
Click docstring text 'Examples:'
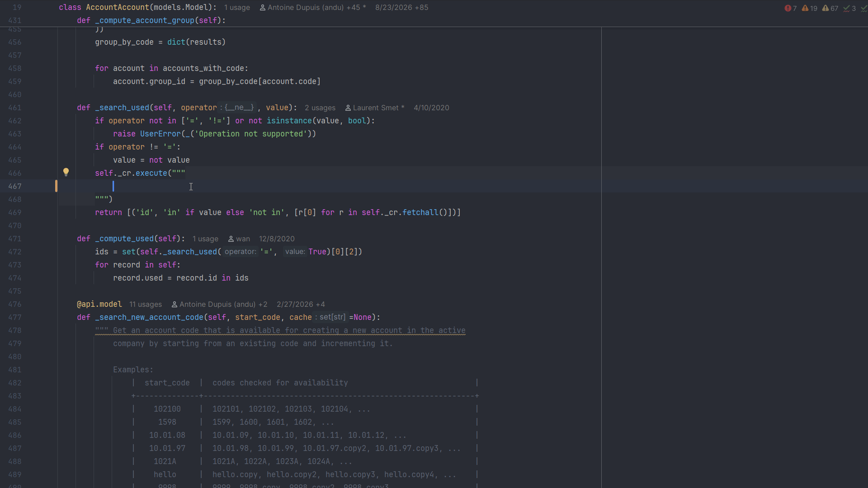click(133, 370)
